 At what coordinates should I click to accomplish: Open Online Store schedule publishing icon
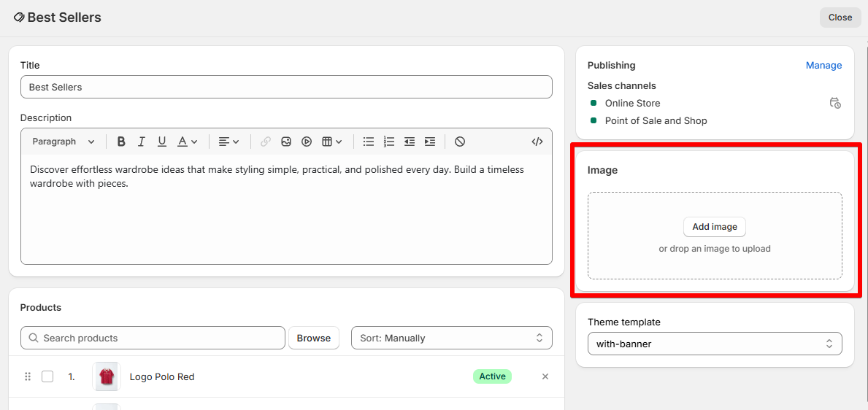click(835, 103)
